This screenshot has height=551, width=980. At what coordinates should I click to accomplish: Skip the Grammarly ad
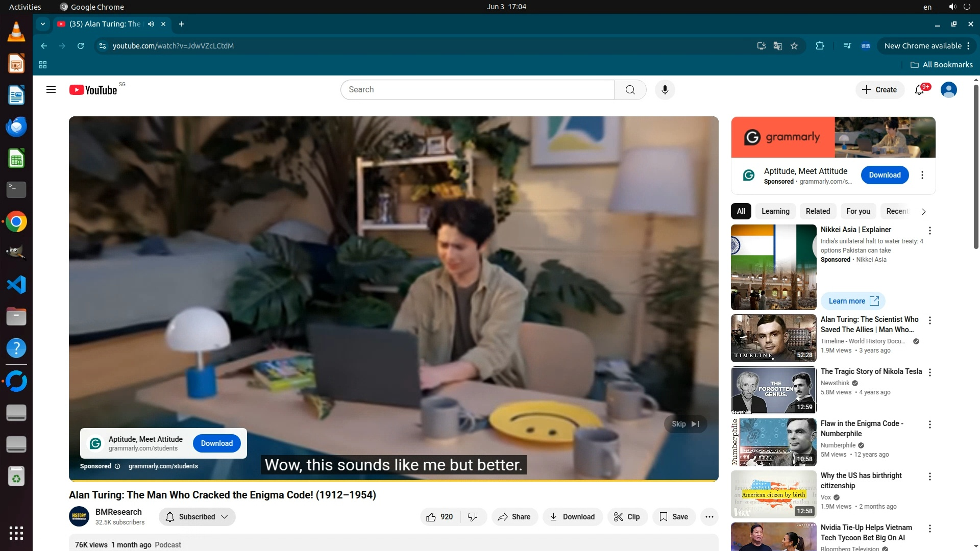(x=685, y=424)
